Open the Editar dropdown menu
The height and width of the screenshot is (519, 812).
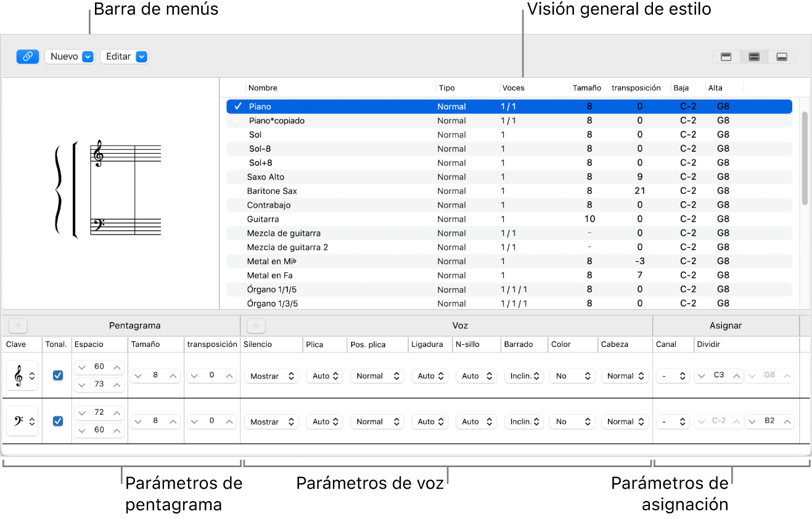click(x=125, y=57)
